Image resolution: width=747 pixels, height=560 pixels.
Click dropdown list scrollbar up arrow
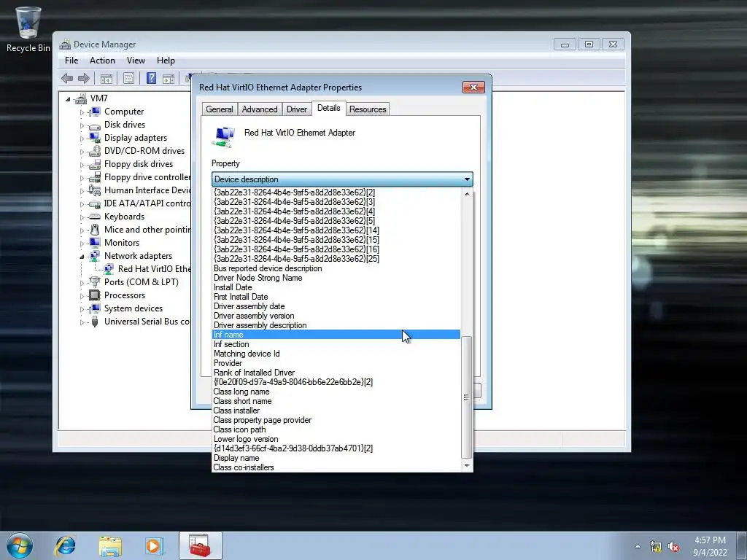[x=467, y=194]
